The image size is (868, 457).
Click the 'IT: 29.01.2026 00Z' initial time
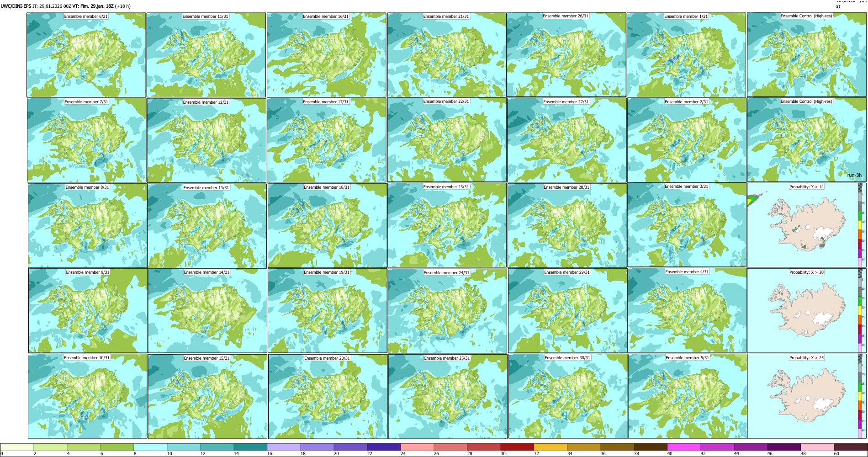pyautogui.click(x=52, y=6)
